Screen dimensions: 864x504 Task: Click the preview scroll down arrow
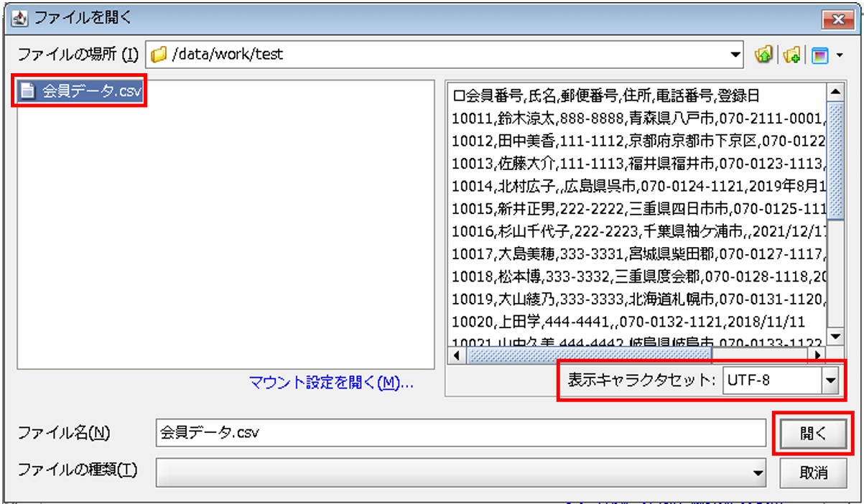tap(835, 336)
